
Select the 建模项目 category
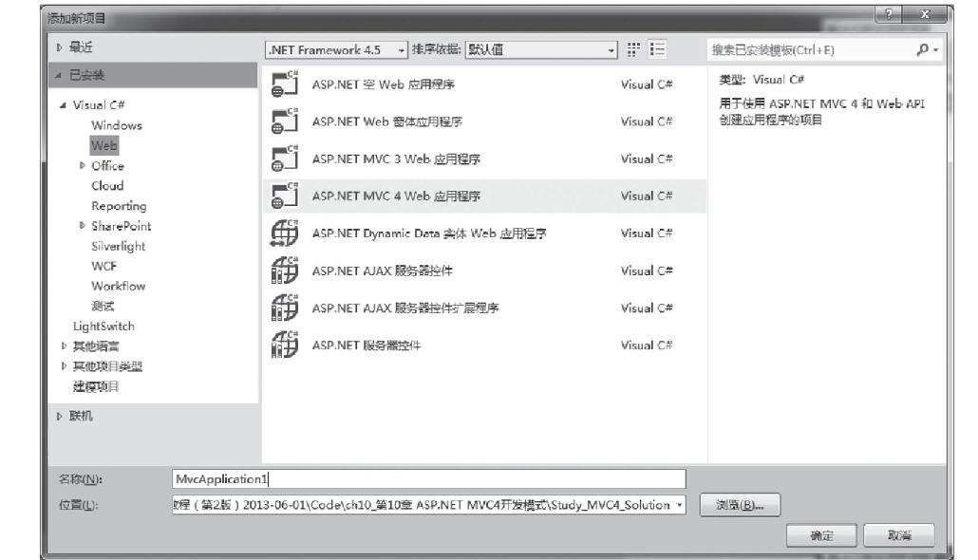click(96, 386)
